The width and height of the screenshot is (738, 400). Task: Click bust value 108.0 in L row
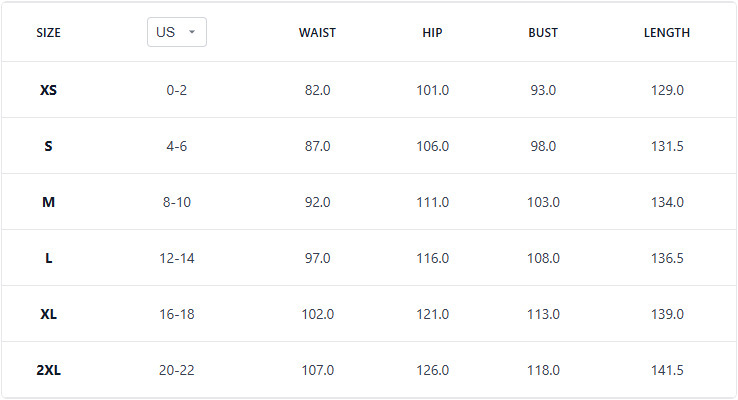(x=543, y=258)
